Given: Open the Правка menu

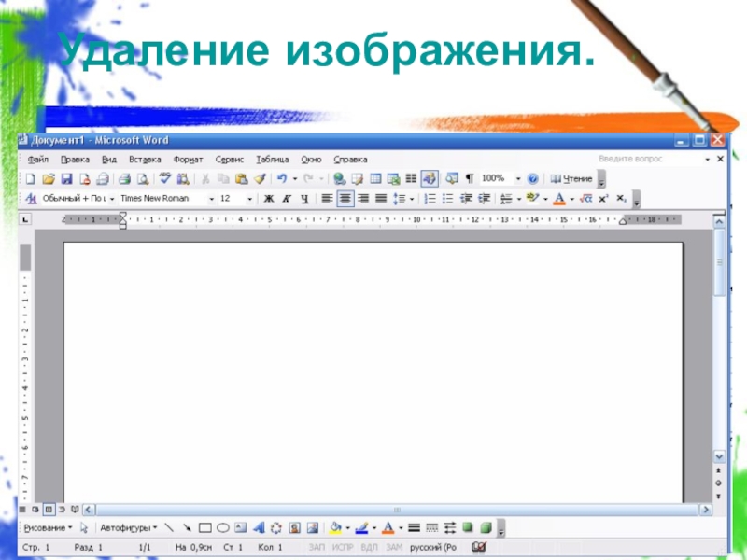Looking at the screenshot, I should coord(75,160).
